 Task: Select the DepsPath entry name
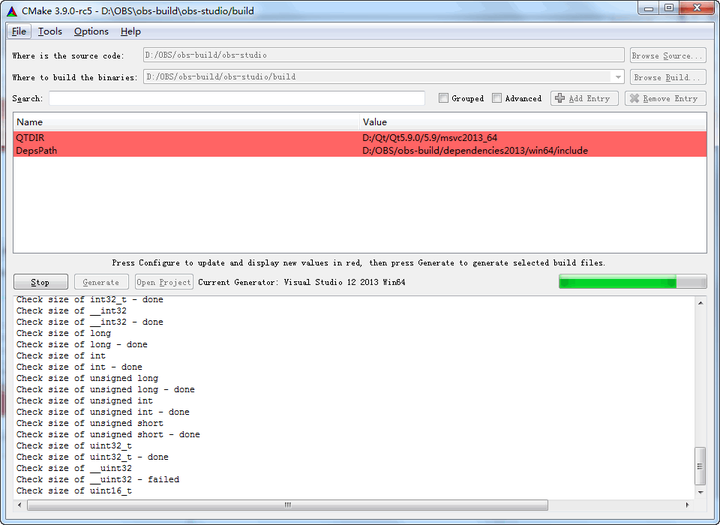(36, 151)
